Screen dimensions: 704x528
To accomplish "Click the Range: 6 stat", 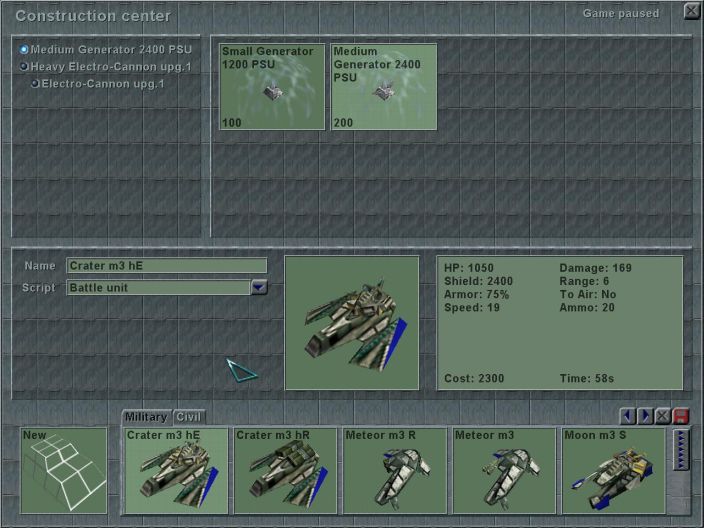I will click(584, 282).
